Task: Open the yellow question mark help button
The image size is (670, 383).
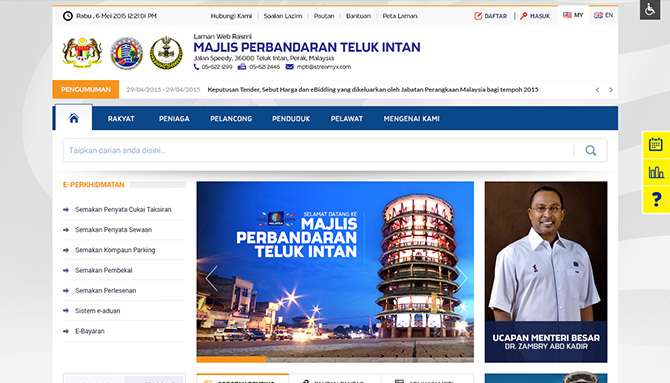Action: click(655, 200)
